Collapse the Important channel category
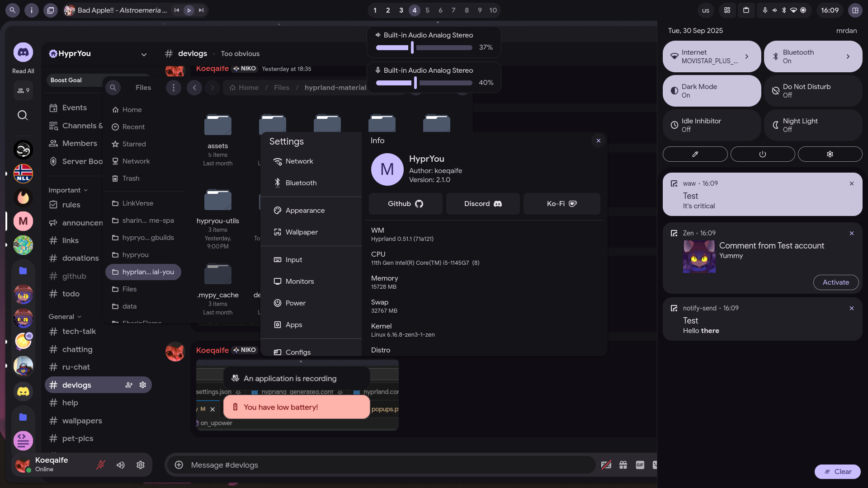This screenshot has height=488, width=868. point(68,190)
